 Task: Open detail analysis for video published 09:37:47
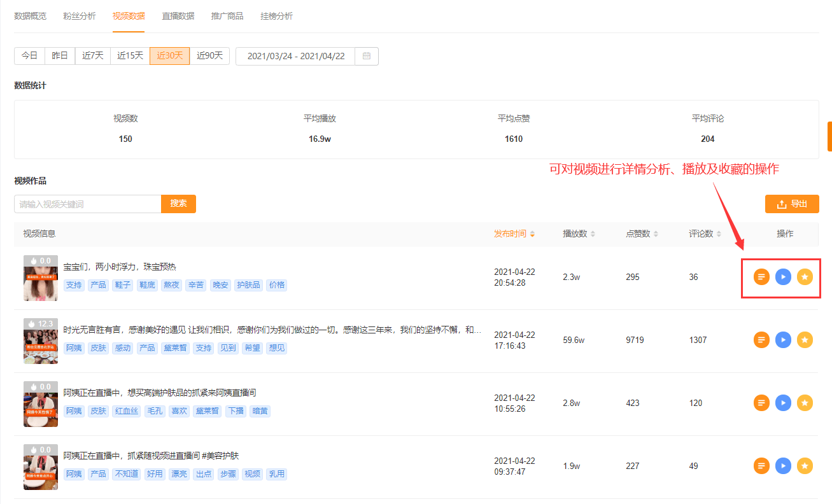tap(761, 466)
